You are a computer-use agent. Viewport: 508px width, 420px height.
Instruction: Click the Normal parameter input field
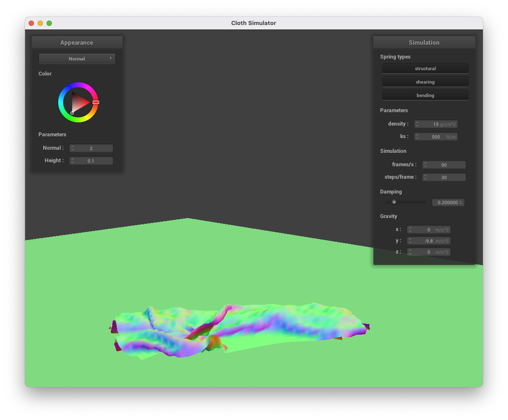pos(91,148)
